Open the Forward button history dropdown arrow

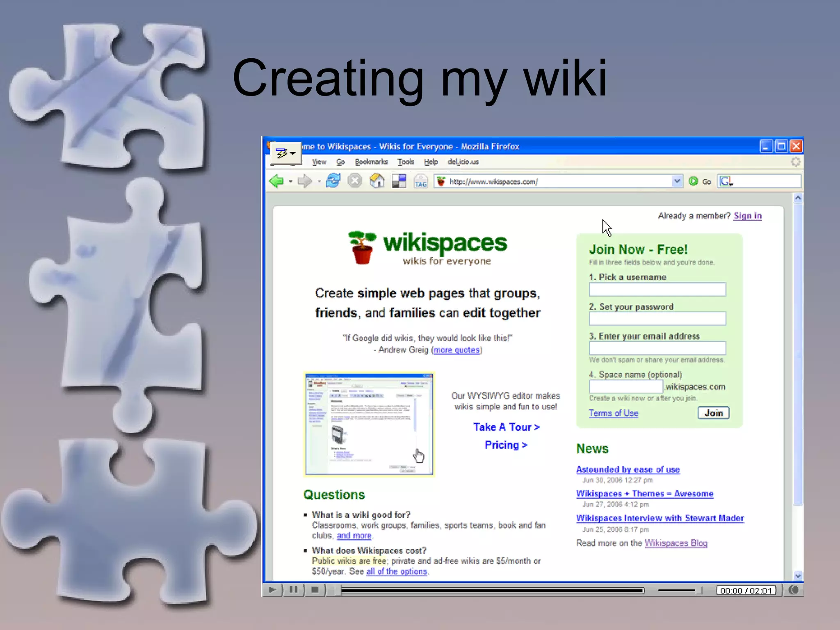[x=319, y=181]
